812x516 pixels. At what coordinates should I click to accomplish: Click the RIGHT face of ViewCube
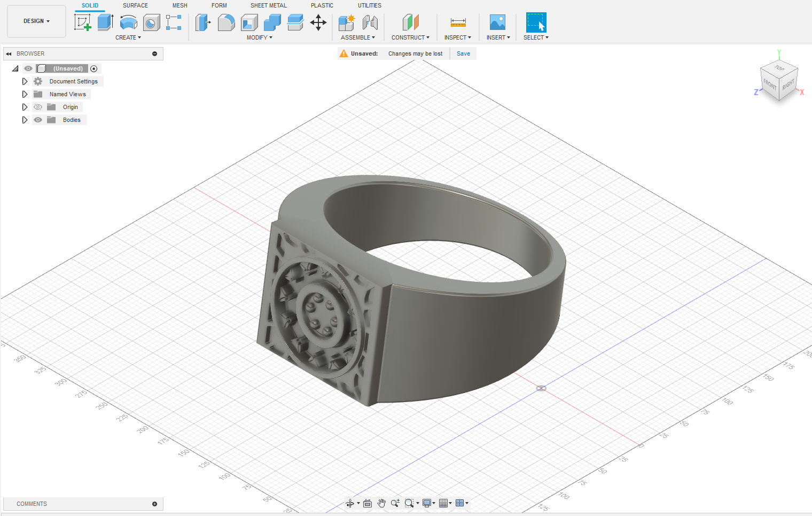click(788, 84)
